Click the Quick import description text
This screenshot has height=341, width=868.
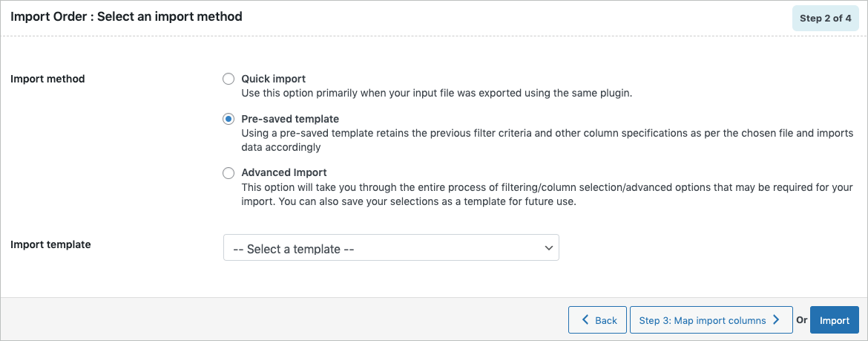436,94
